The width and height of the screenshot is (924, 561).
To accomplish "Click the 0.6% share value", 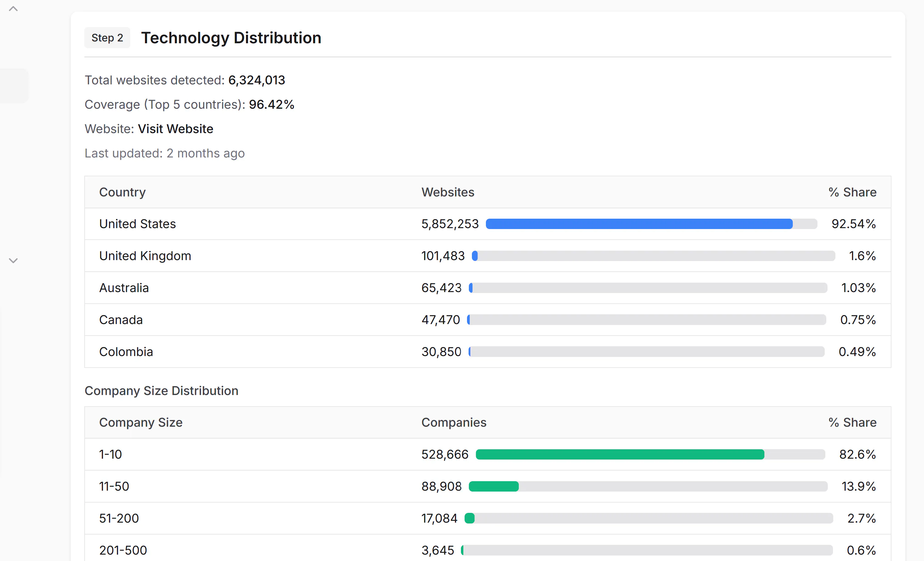I will pyautogui.click(x=861, y=550).
